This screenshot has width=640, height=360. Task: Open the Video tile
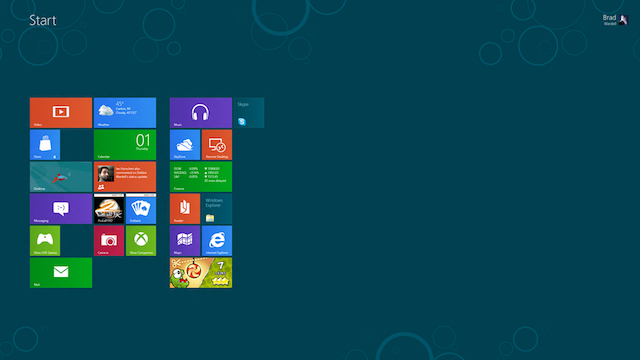pyautogui.click(x=61, y=113)
